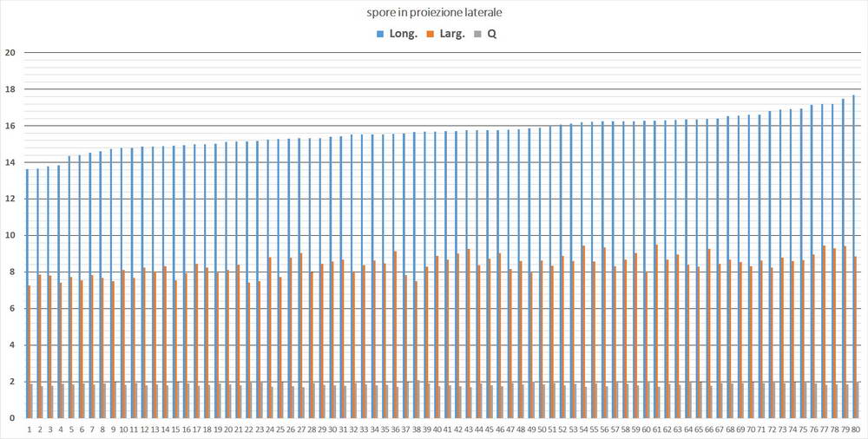Click x-axis category label 46
Image resolution: width=868 pixels, height=439 pixels.
501,429
